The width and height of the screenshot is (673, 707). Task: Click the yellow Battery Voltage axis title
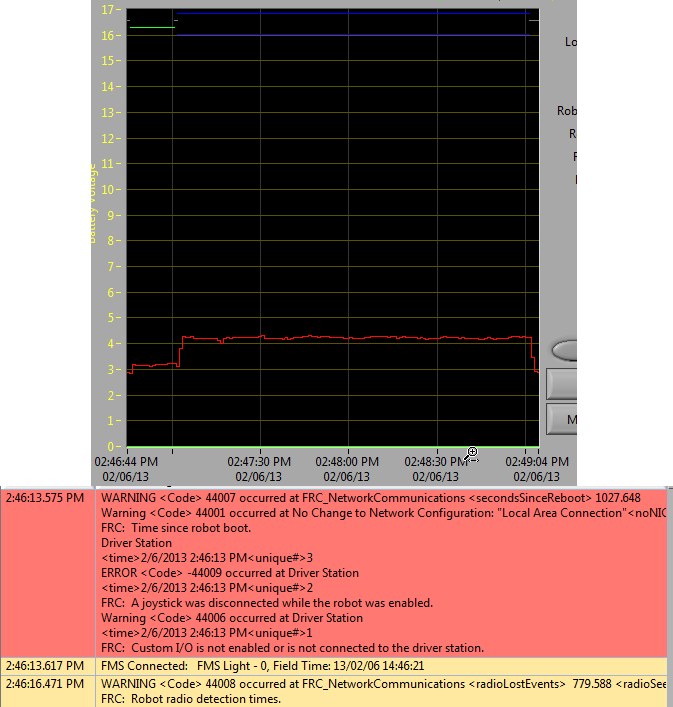pyautogui.click(x=92, y=203)
